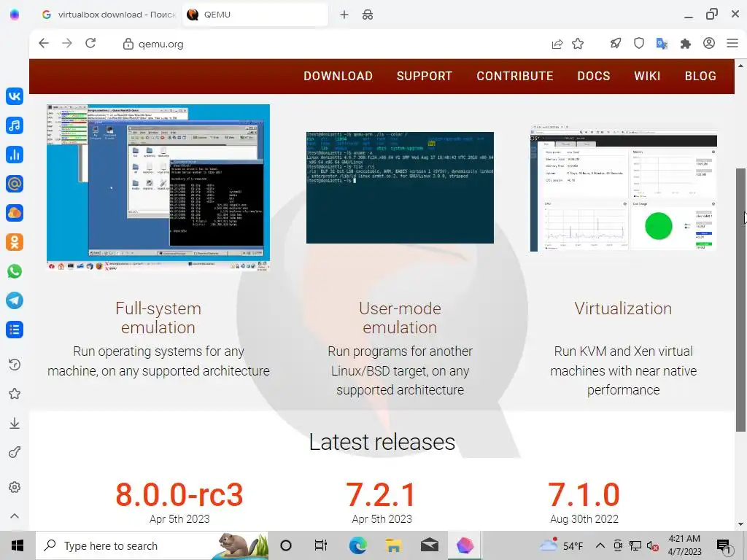Open the Windows Start menu
Screen dimensions: 747x560
point(18,545)
